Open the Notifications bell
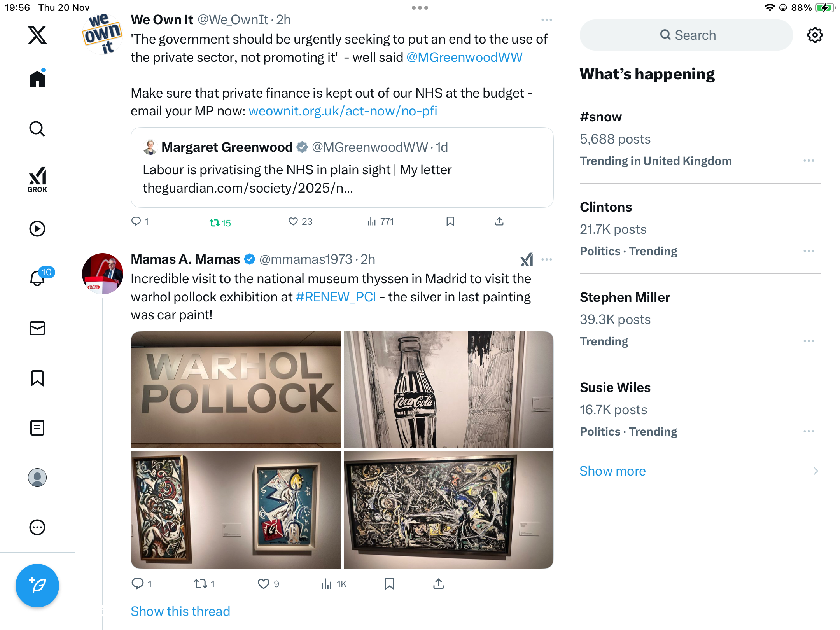Viewport: 840px width, 630px height. [x=37, y=278]
